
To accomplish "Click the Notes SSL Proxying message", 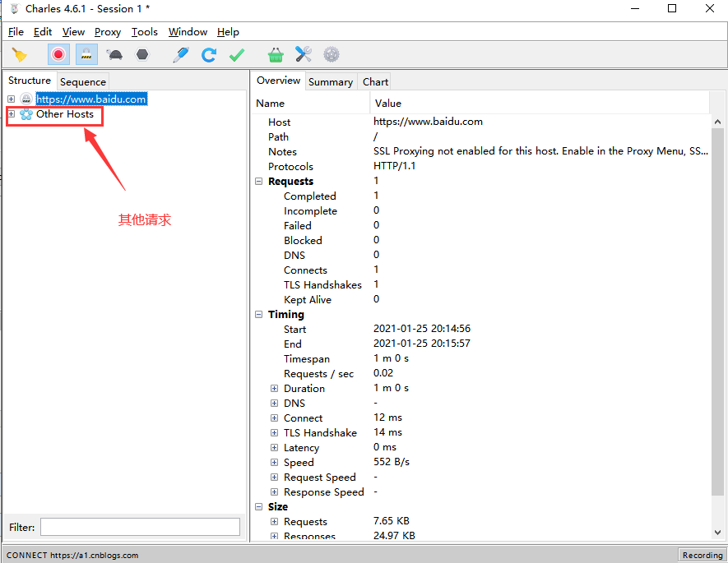I will click(541, 151).
